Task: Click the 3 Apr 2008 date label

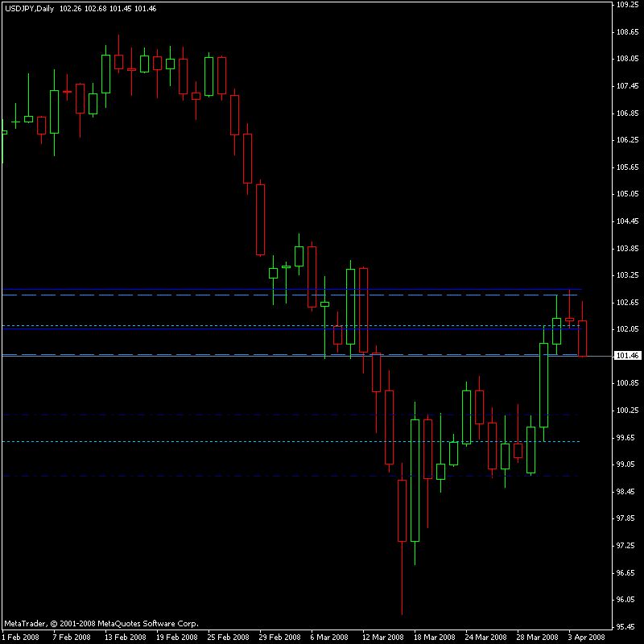Action: tap(587, 638)
